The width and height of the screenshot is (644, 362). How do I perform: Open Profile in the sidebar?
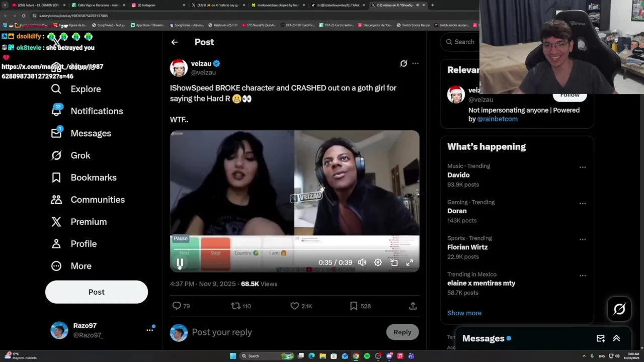click(x=73, y=244)
